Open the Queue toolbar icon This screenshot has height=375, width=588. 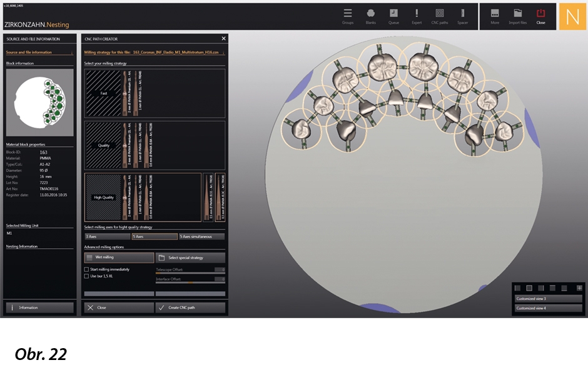tap(393, 16)
